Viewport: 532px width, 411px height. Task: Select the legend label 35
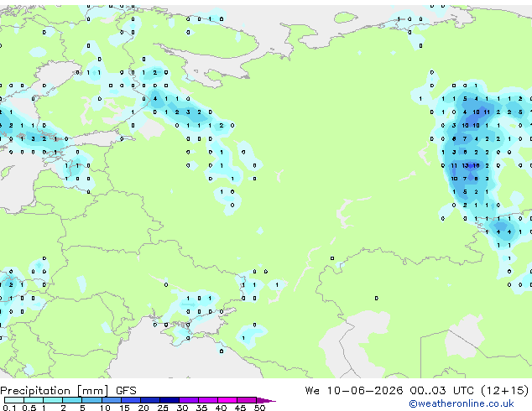(x=201, y=408)
